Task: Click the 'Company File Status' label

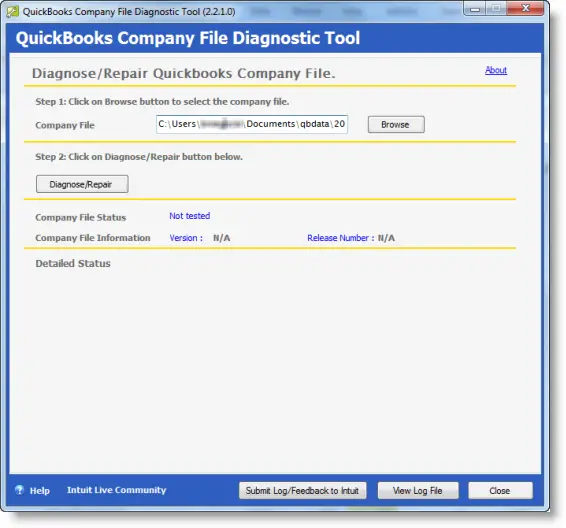Action: (80, 218)
